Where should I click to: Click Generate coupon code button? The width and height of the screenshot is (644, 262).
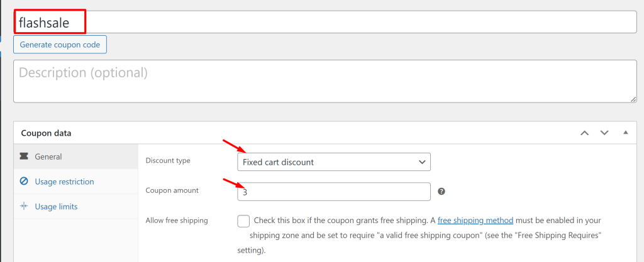60,45
